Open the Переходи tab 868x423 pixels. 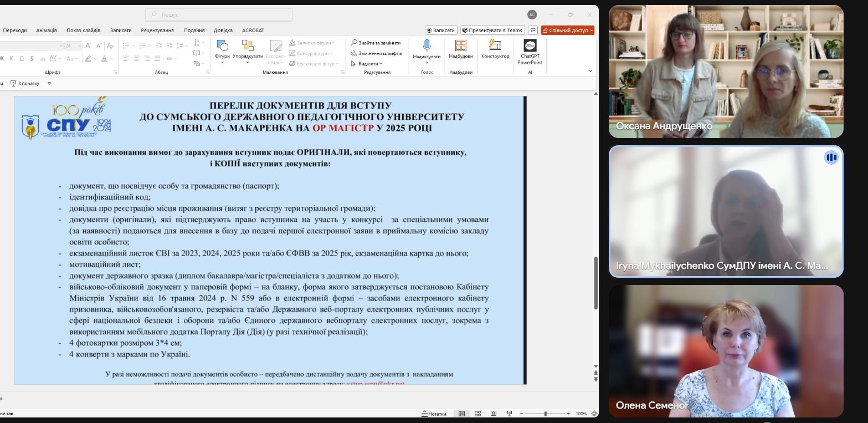pyautogui.click(x=15, y=30)
